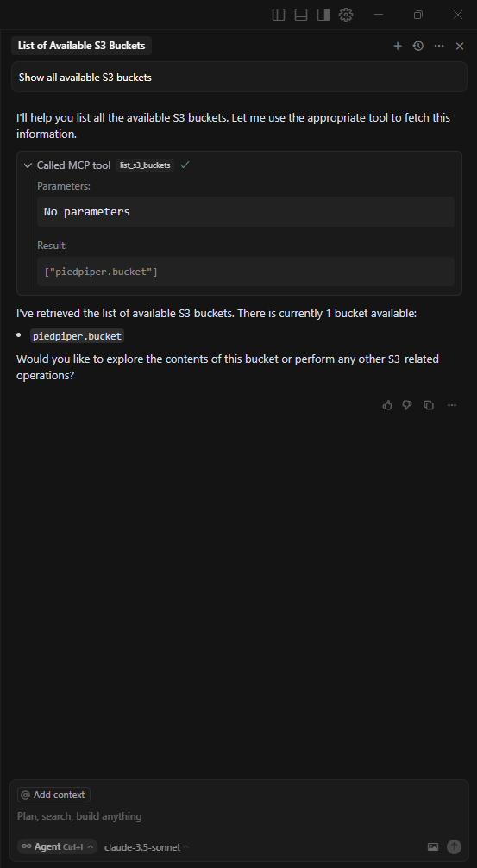Image resolution: width=477 pixels, height=868 pixels.
Task: Click the list_s3_buckets tool name badge
Action: [x=145, y=165]
